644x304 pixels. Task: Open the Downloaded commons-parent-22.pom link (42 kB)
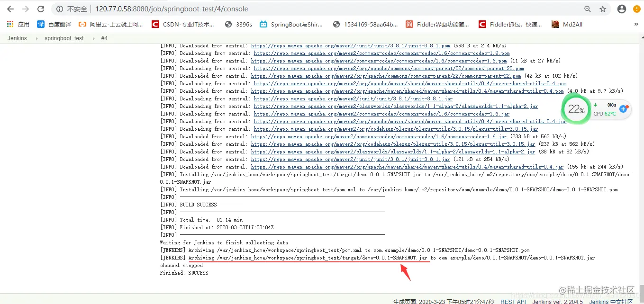point(386,76)
